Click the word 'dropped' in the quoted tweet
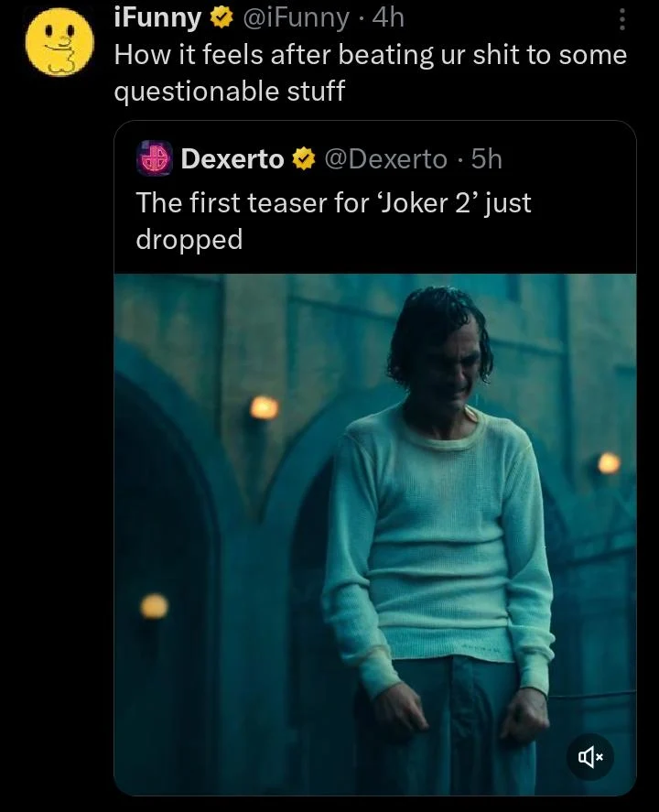 (189, 240)
